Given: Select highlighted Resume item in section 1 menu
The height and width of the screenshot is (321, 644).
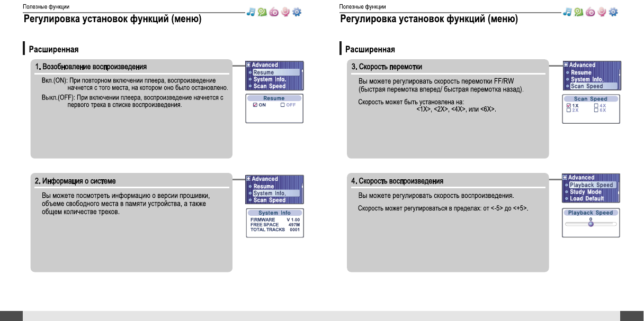Looking at the screenshot, I should 276,72.
